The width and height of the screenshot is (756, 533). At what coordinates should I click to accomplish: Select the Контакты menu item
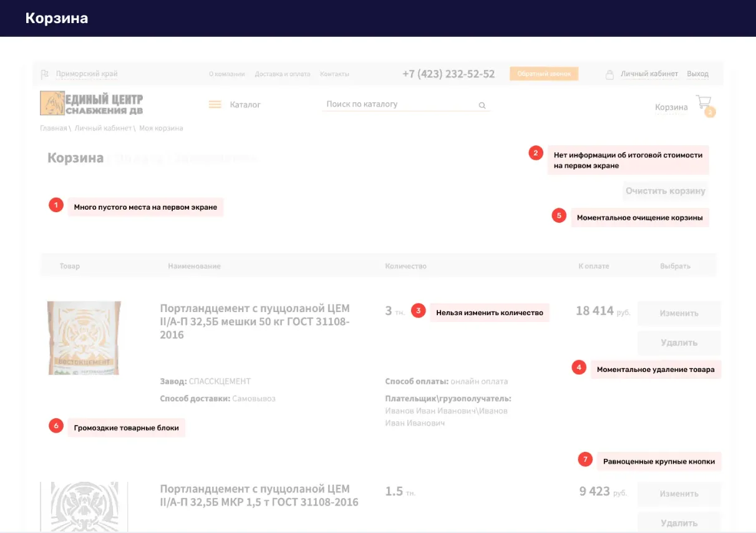(334, 73)
